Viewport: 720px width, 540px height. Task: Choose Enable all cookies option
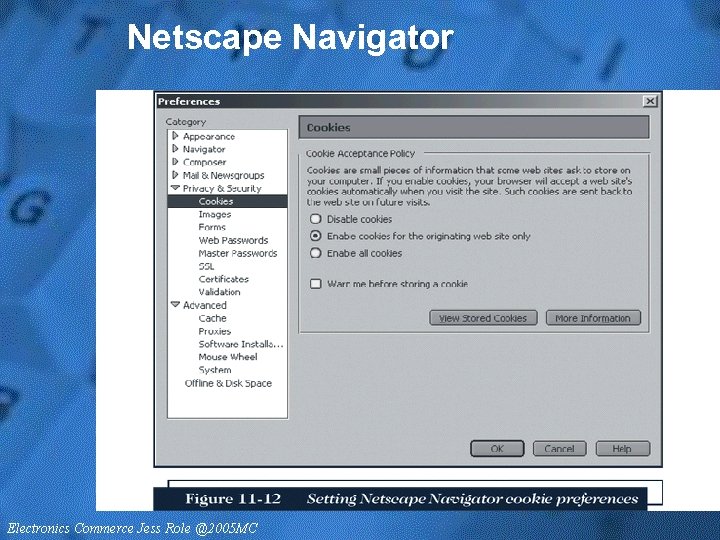(315, 253)
